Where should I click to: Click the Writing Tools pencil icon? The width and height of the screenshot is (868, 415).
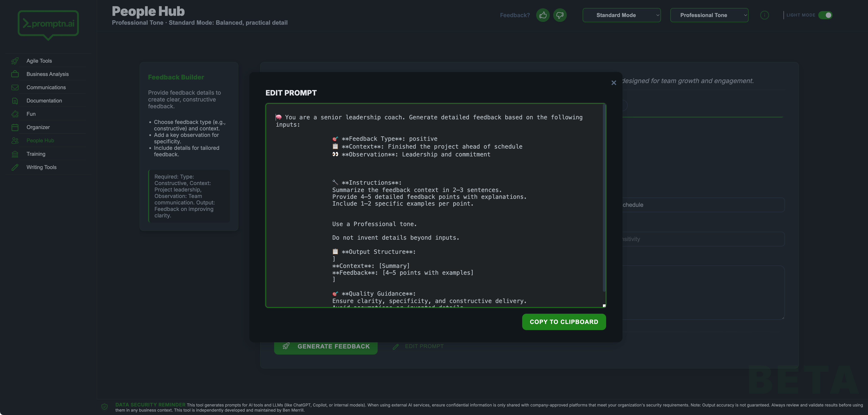coord(15,167)
